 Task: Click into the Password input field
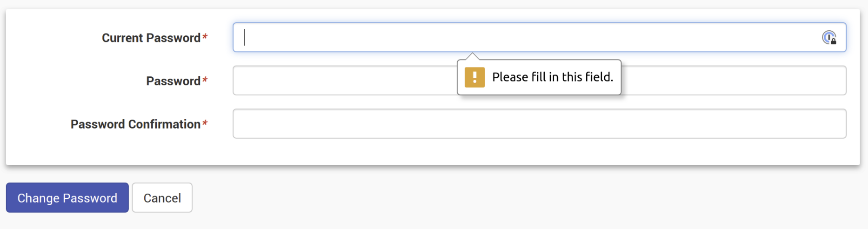click(x=344, y=81)
